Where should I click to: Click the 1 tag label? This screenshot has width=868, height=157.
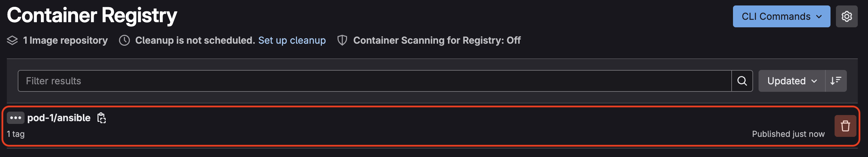[16, 134]
